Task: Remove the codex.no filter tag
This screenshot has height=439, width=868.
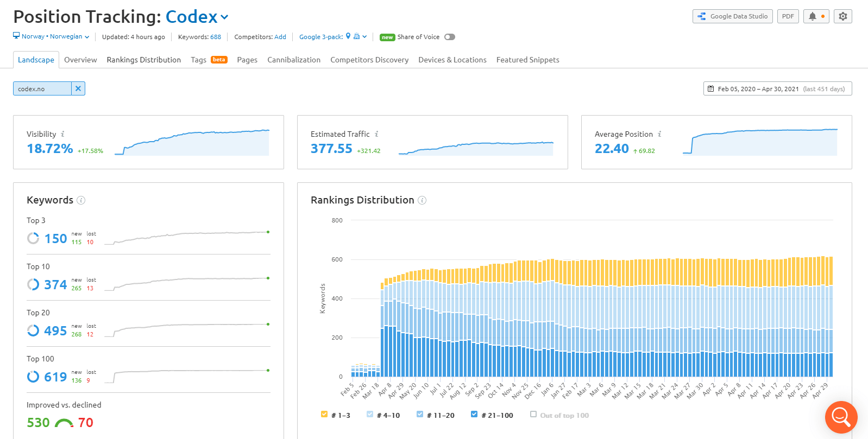Action: 78,88
